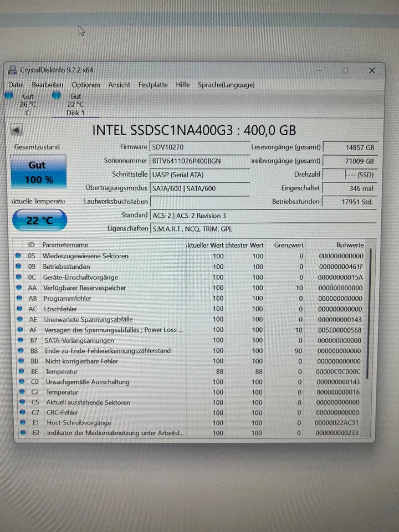Click the Lesevorgänge value 14857 GB
Viewport: 399px width, 532px height.
click(x=350, y=147)
